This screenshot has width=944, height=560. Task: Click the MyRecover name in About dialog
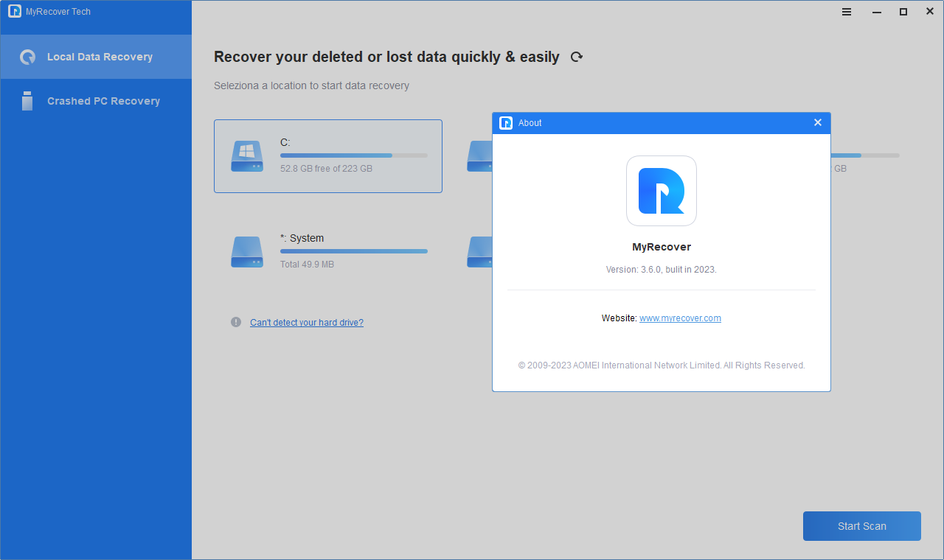(x=662, y=247)
